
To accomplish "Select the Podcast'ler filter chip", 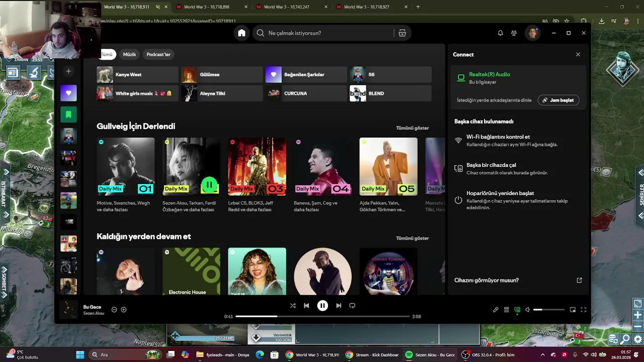I will 158,54.
